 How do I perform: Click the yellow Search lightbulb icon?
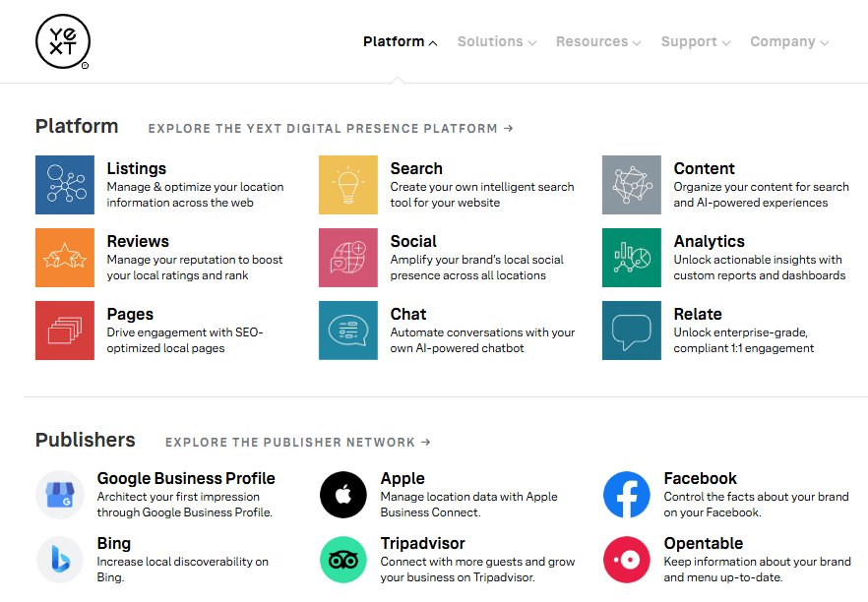(348, 185)
